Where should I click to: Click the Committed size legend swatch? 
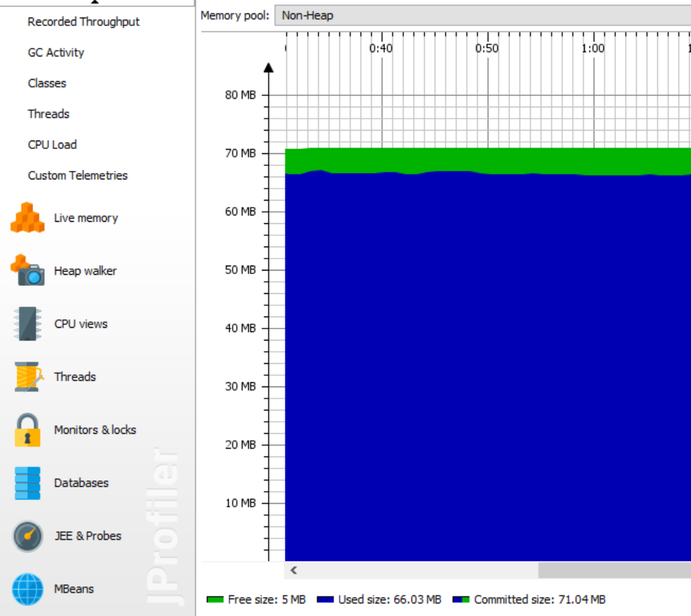(x=461, y=600)
